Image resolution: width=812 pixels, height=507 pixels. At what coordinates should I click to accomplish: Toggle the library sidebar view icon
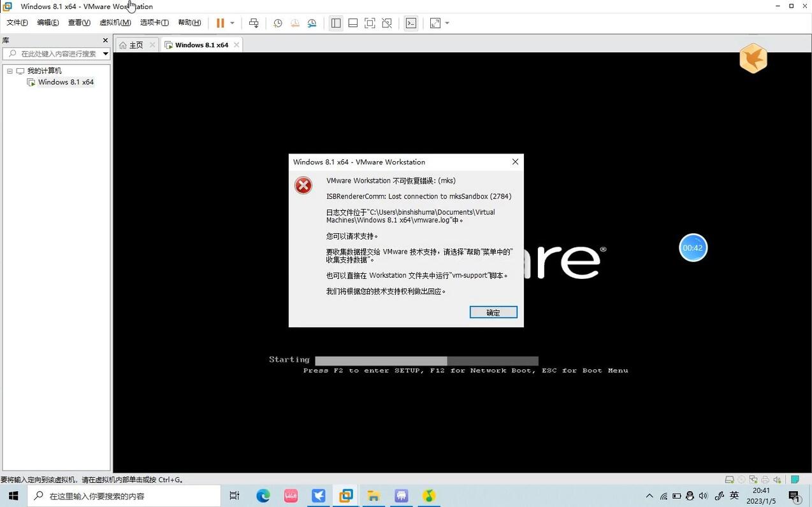[336, 23]
